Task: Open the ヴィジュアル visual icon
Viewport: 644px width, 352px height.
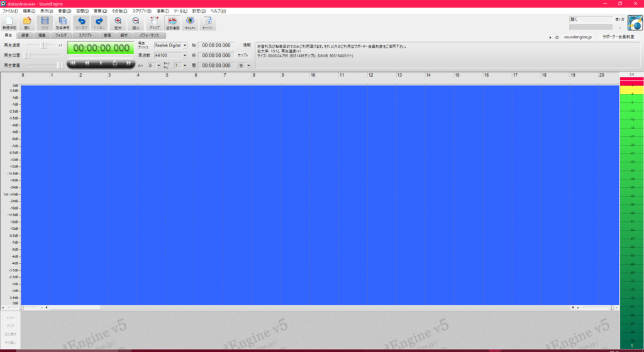Action: pyautogui.click(x=190, y=23)
